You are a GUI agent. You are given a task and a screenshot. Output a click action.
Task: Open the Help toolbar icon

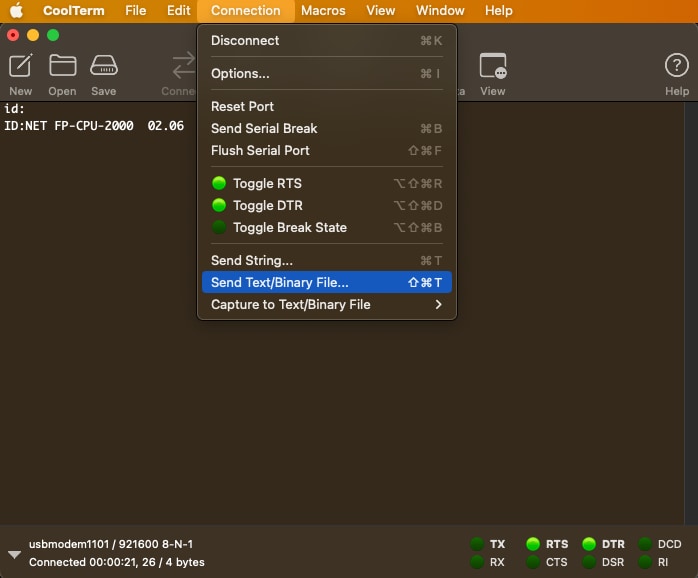pos(677,66)
